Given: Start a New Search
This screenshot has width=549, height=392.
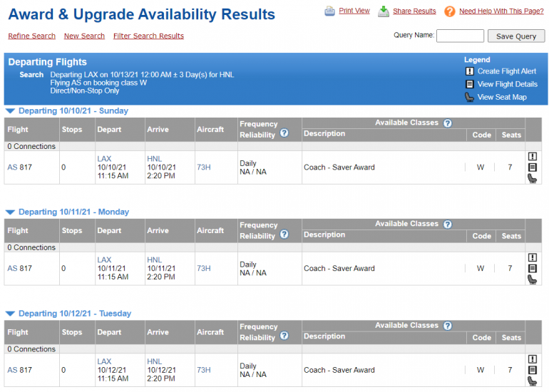Looking at the screenshot, I should [84, 36].
